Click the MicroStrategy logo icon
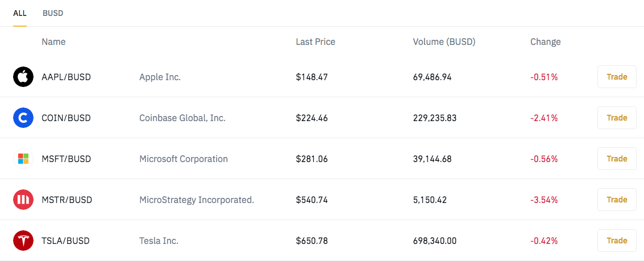The width and height of the screenshot is (644, 261). pyautogui.click(x=23, y=200)
